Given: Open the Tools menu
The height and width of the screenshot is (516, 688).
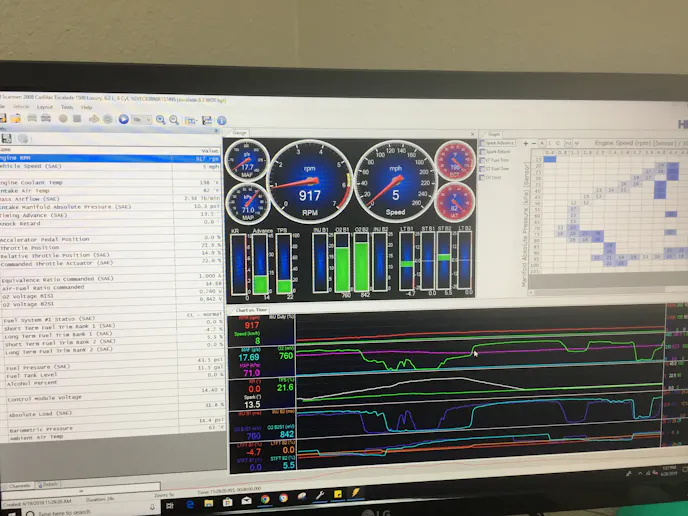Looking at the screenshot, I should tap(66, 106).
